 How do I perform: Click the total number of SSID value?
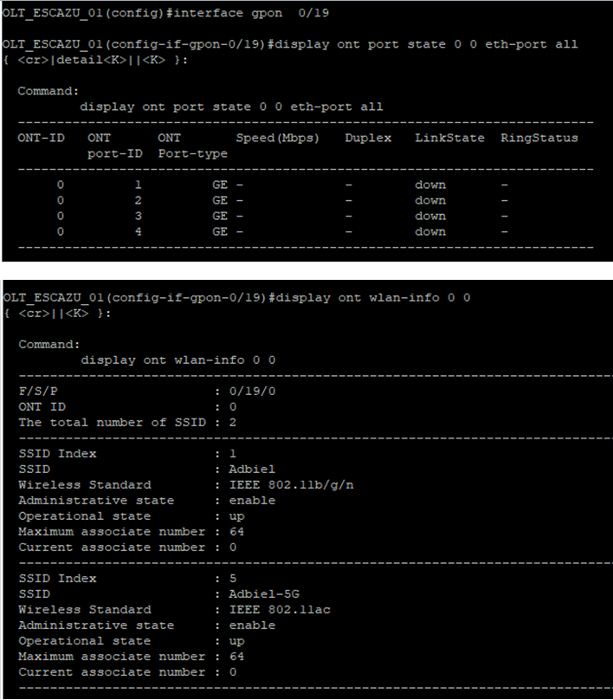pyautogui.click(x=232, y=422)
